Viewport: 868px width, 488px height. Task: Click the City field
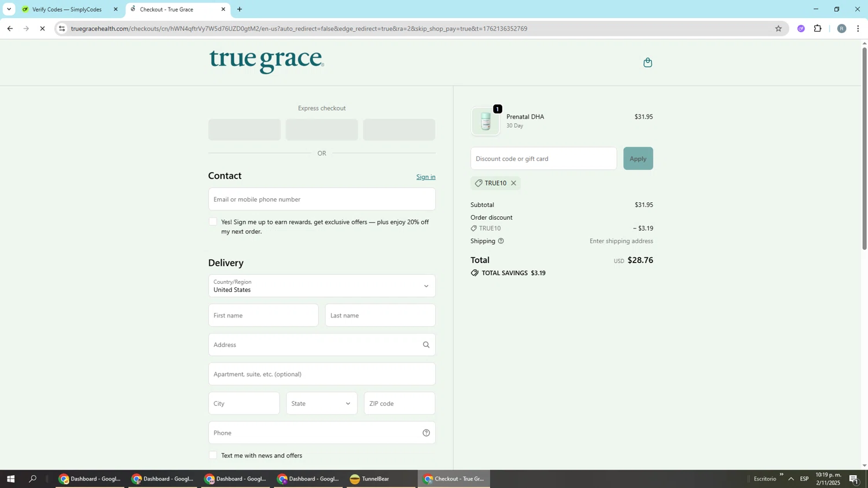[x=244, y=404]
